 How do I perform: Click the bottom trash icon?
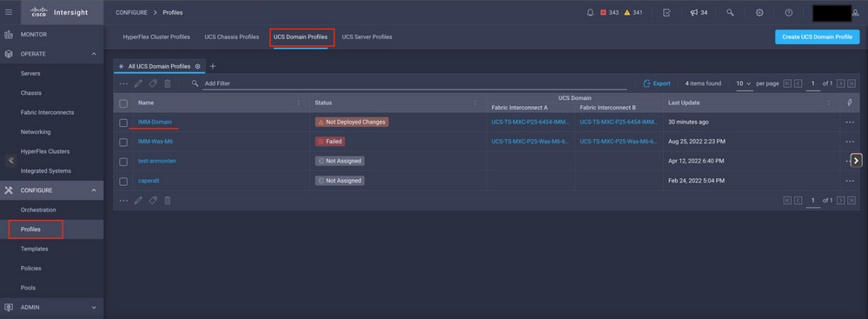coord(168,200)
